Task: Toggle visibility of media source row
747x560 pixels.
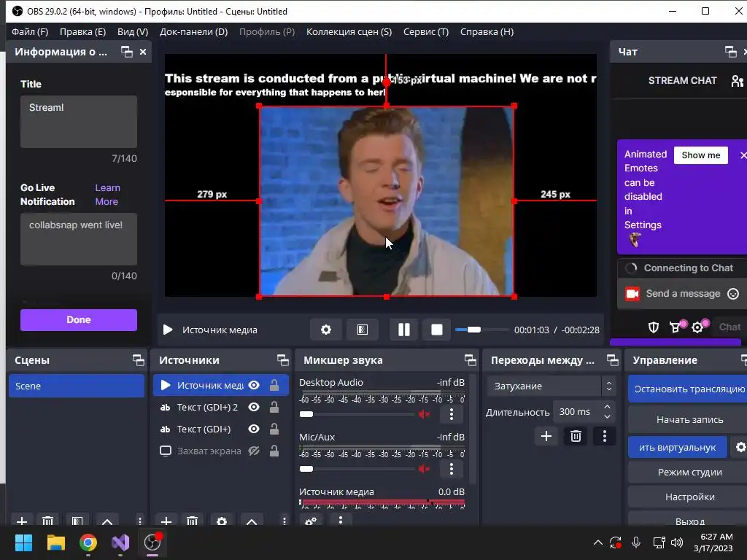Action: 254,385
